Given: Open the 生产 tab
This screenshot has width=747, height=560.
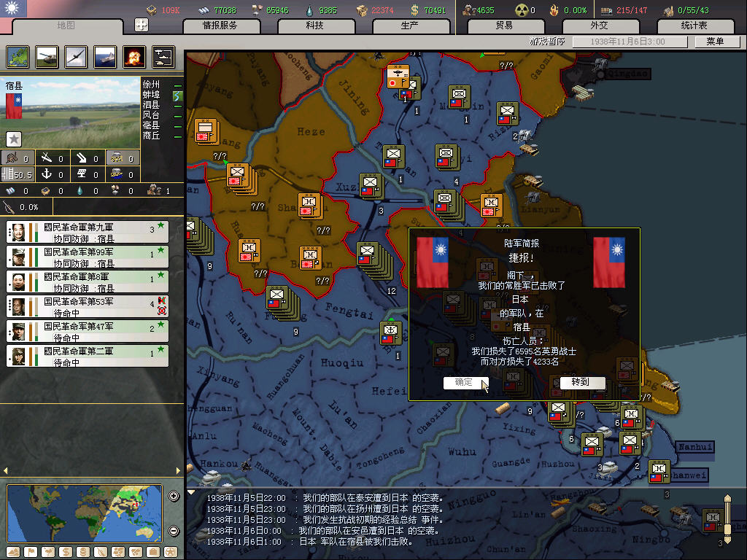Looking at the screenshot, I should tap(410, 26).
